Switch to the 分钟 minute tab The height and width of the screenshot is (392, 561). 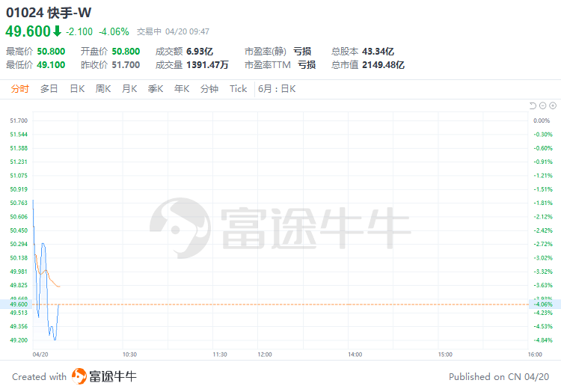209,89
